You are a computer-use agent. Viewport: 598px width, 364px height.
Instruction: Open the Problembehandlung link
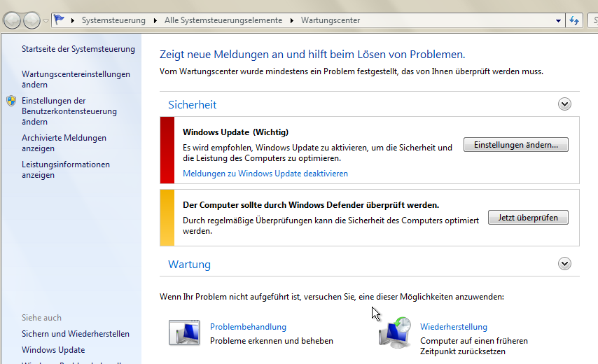pos(248,327)
